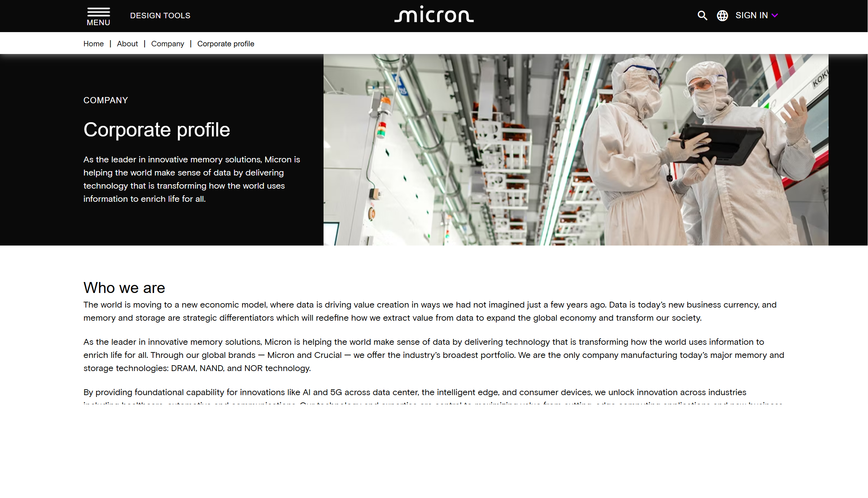The height and width of the screenshot is (498, 868).
Task: Open the hamburger MENU icon
Action: click(98, 16)
